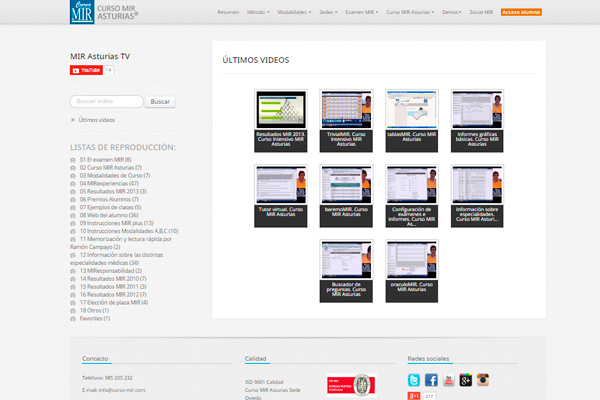600x400 pixels.
Task: Open the Configuración de exámenes e informes video
Action: [412, 196]
